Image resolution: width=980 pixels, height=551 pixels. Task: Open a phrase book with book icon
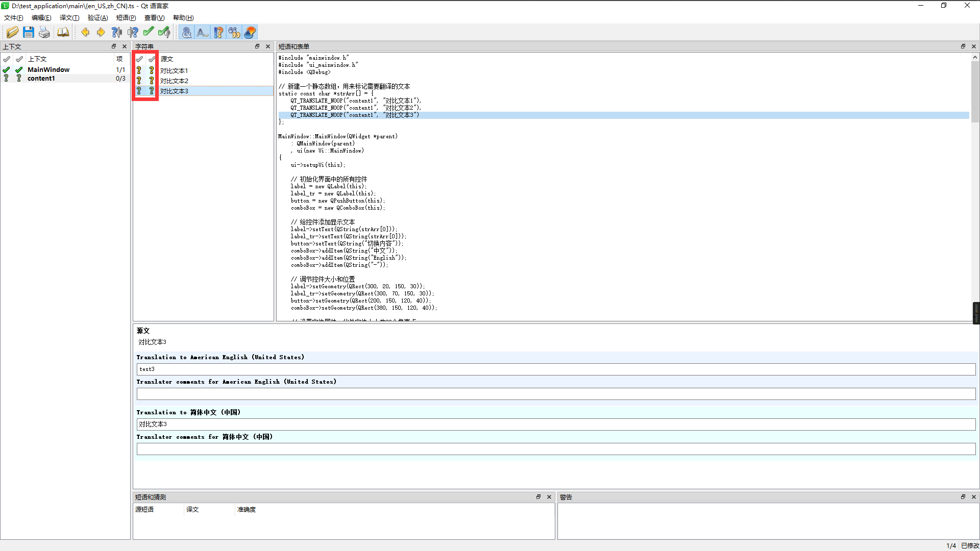pyautogui.click(x=63, y=33)
